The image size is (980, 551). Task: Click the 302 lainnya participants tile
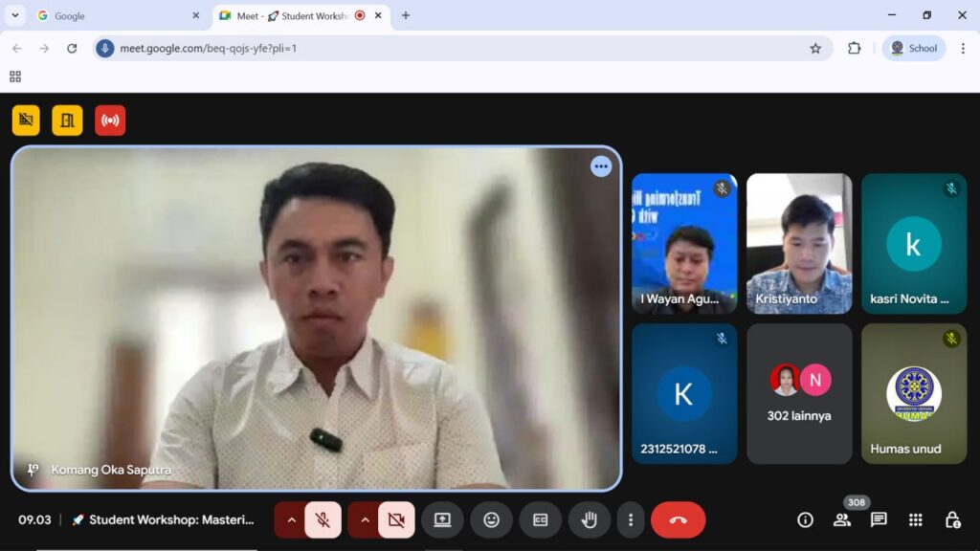tap(799, 393)
